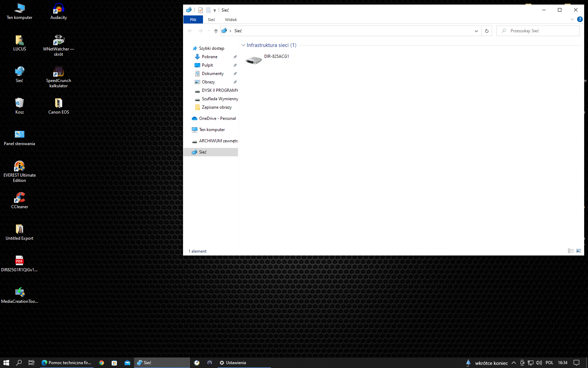
Task: Click the Sieć address bar breadcrumb
Action: 238,31
